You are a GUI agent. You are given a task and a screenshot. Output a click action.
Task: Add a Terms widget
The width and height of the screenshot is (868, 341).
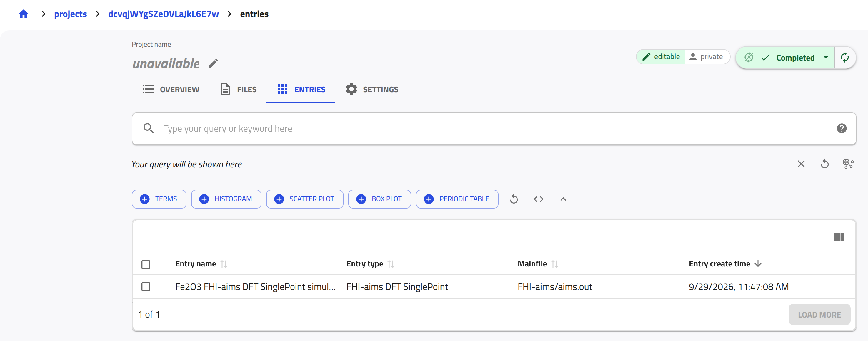click(159, 199)
